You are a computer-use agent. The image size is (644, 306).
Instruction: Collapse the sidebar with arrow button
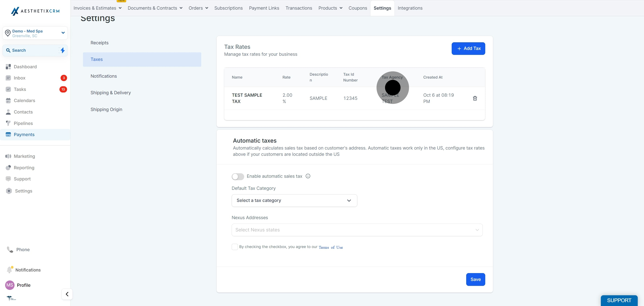coord(67,294)
